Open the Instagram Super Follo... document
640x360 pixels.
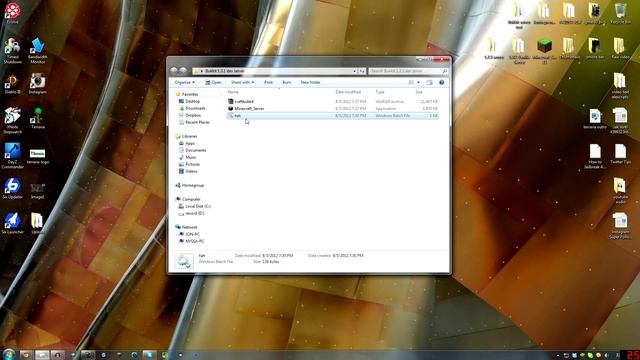[x=620, y=226]
